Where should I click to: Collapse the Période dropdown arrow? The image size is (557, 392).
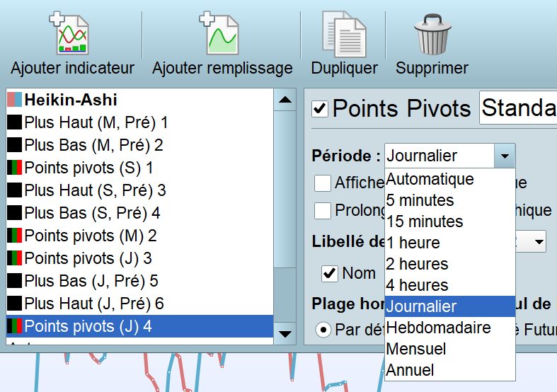click(x=503, y=156)
